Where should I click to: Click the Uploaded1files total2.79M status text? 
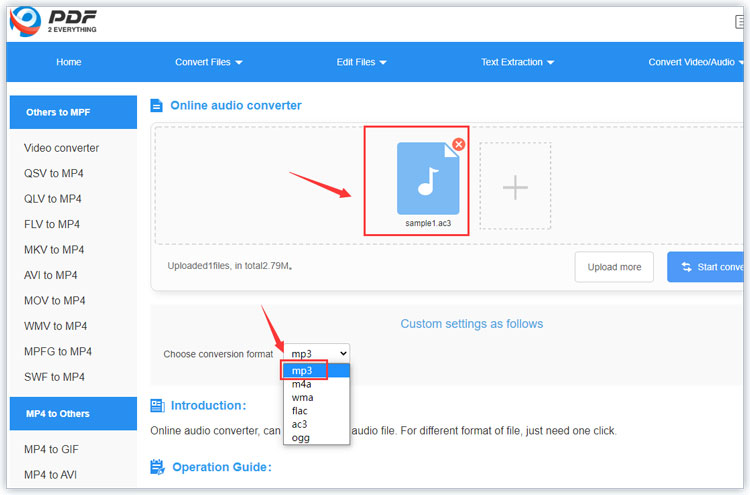coord(230,266)
